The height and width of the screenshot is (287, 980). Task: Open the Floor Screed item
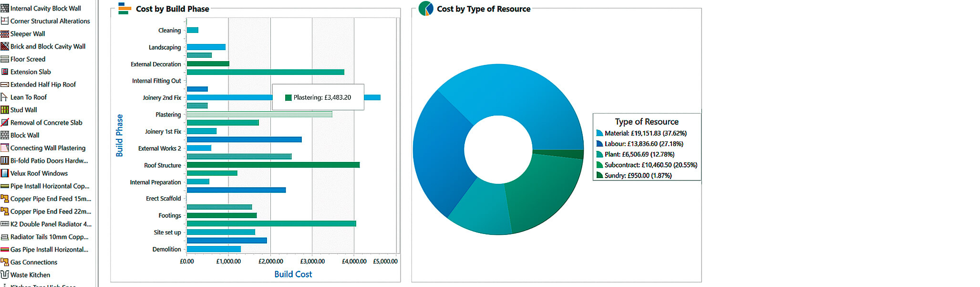point(28,59)
